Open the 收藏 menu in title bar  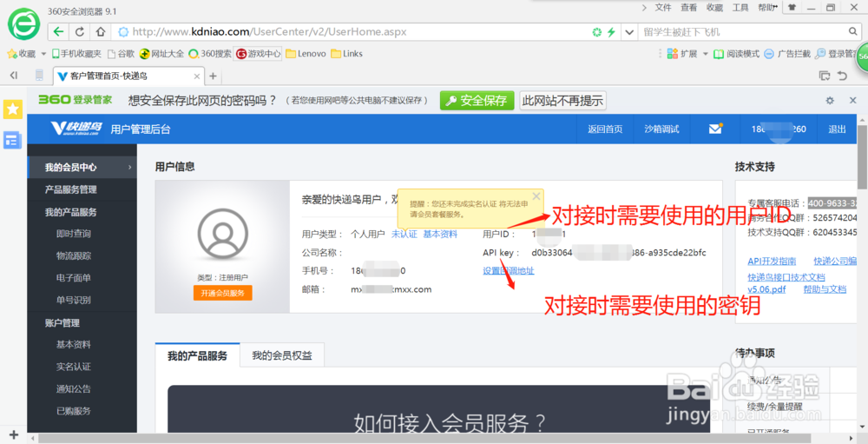coord(714,8)
